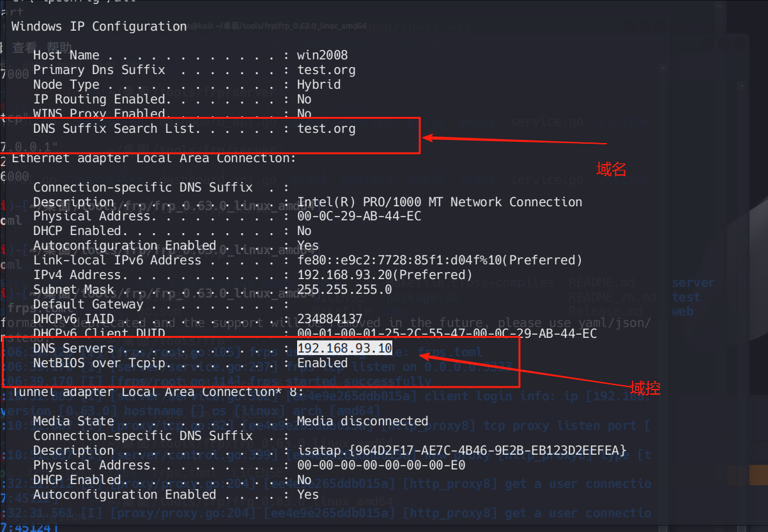Click the red 域控 annotation label
Viewport: 768px width, 532px height.
point(645,388)
